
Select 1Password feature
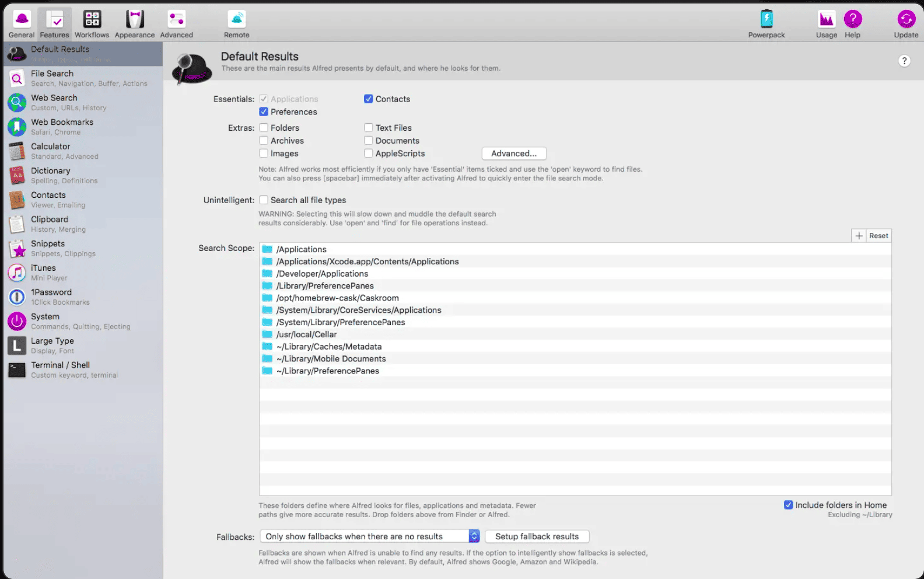[83, 297]
